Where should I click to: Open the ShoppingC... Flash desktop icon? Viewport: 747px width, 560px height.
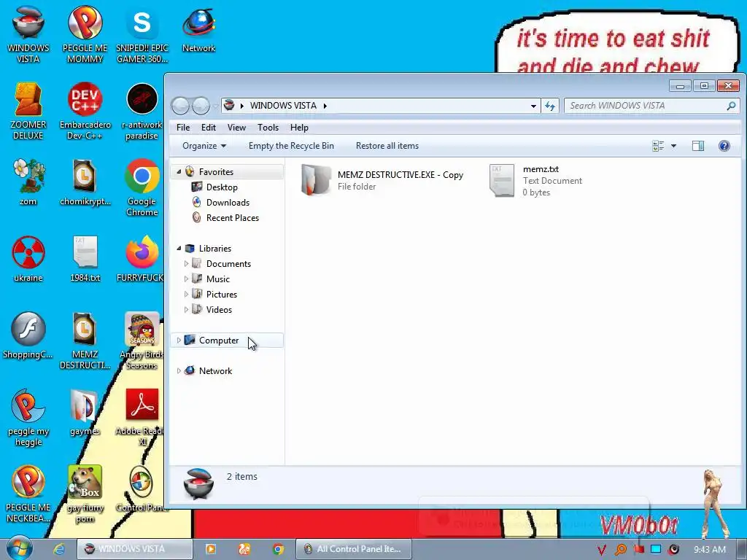pyautogui.click(x=28, y=335)
